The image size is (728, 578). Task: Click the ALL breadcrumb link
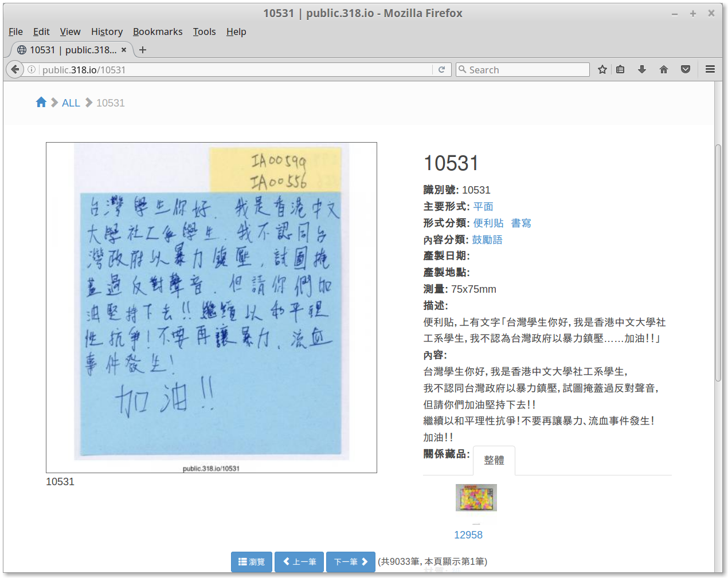71,103
